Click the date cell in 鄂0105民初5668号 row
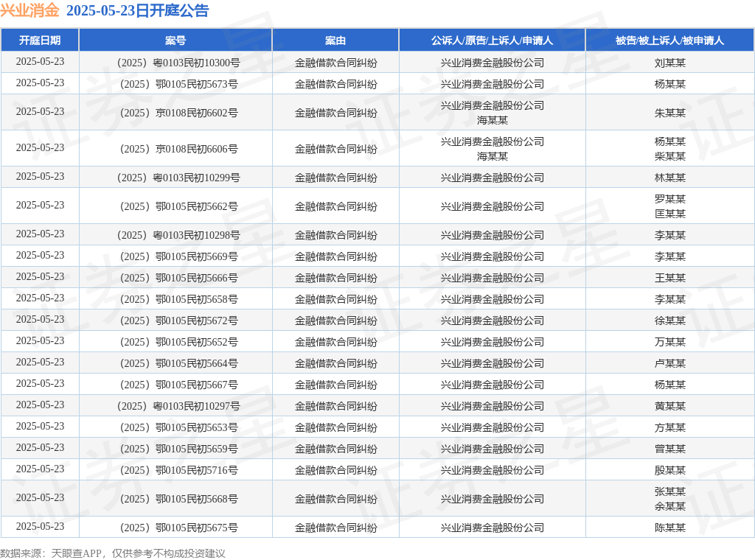 point(40,498)
